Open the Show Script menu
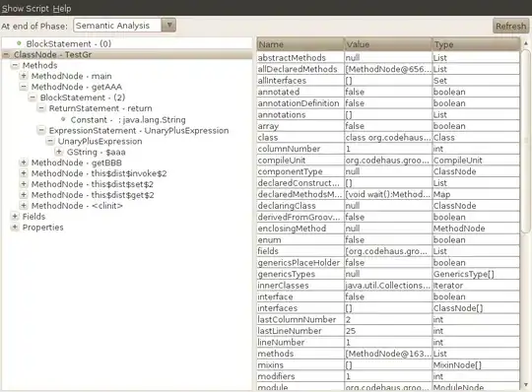The height and width of the screenshot is (392, 532). (25, 8)
